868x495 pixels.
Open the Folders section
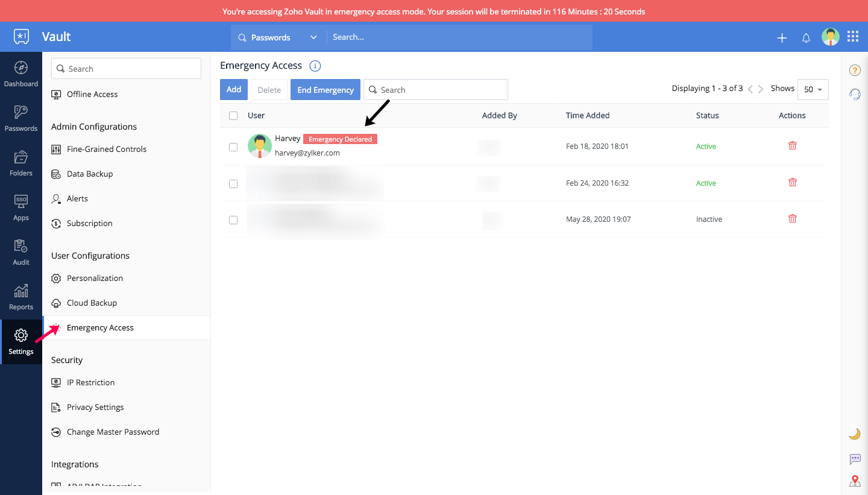tap(21, 163)
